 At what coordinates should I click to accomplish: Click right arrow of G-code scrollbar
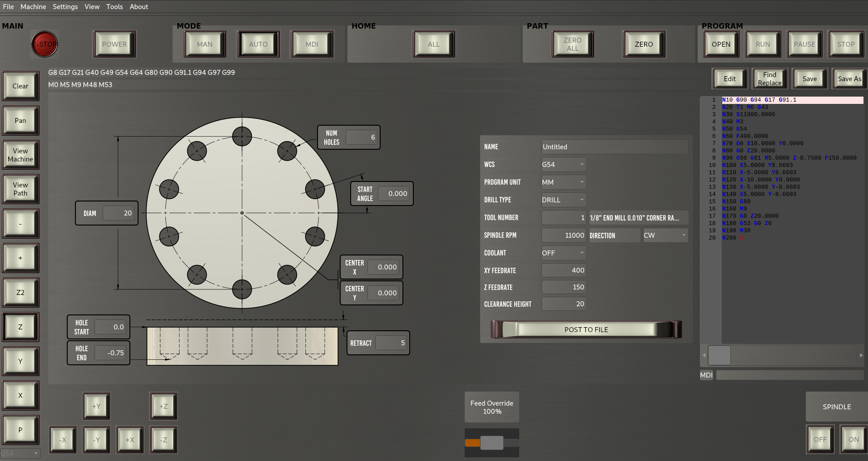[861, 355]
